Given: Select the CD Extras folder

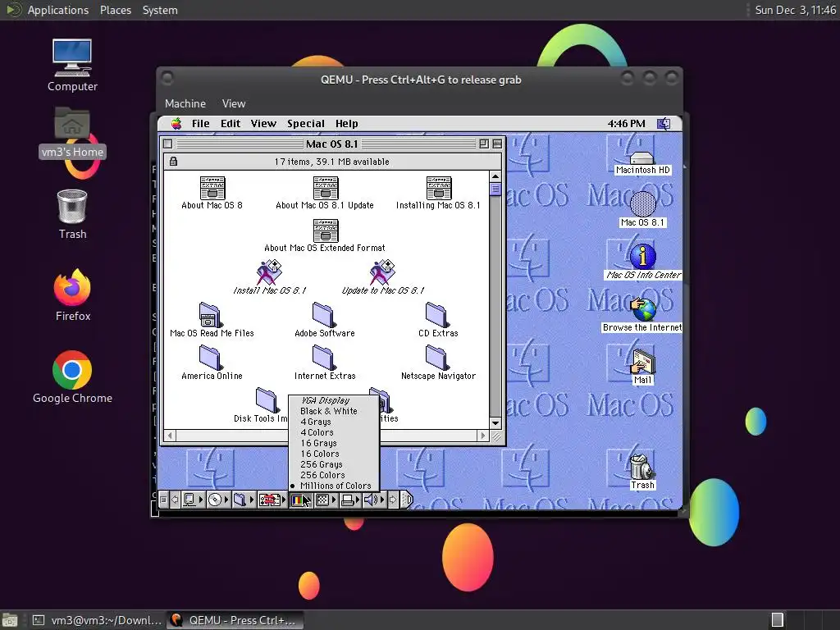Looking at the screenshot, I should (x=436, y=315).
